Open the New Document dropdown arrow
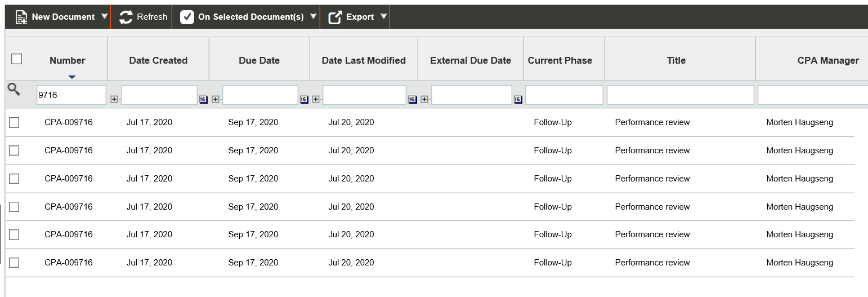Screen dimensions: 868x297 [x=104, y=16]
